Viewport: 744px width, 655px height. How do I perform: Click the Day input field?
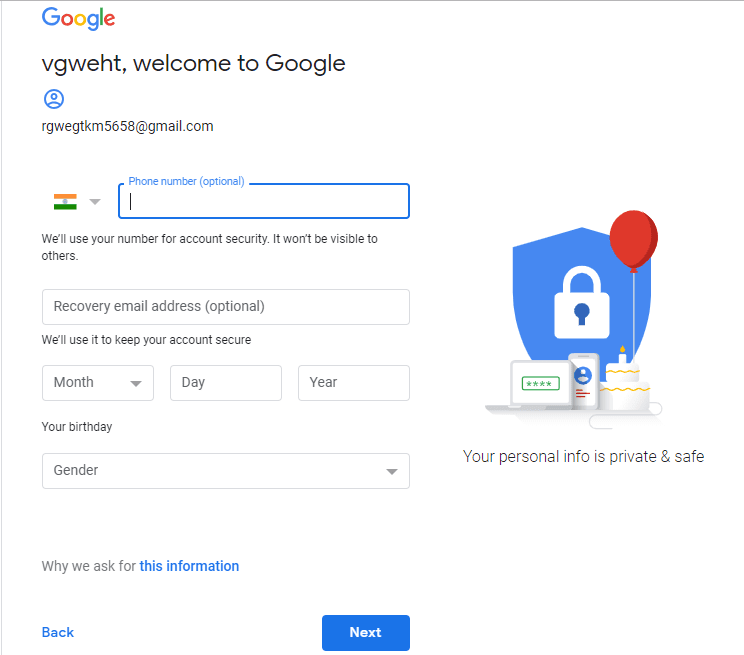pyautogui.click(x=226, y=383)
